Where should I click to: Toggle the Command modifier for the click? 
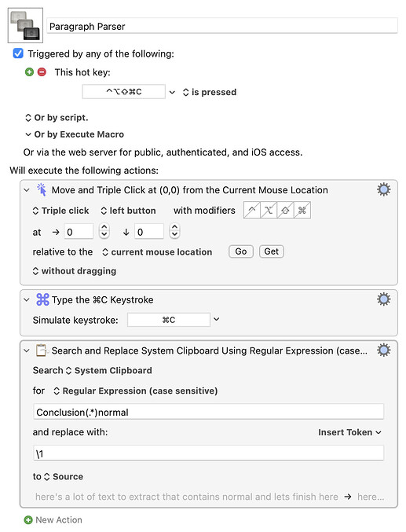click(x=302, y=211)
